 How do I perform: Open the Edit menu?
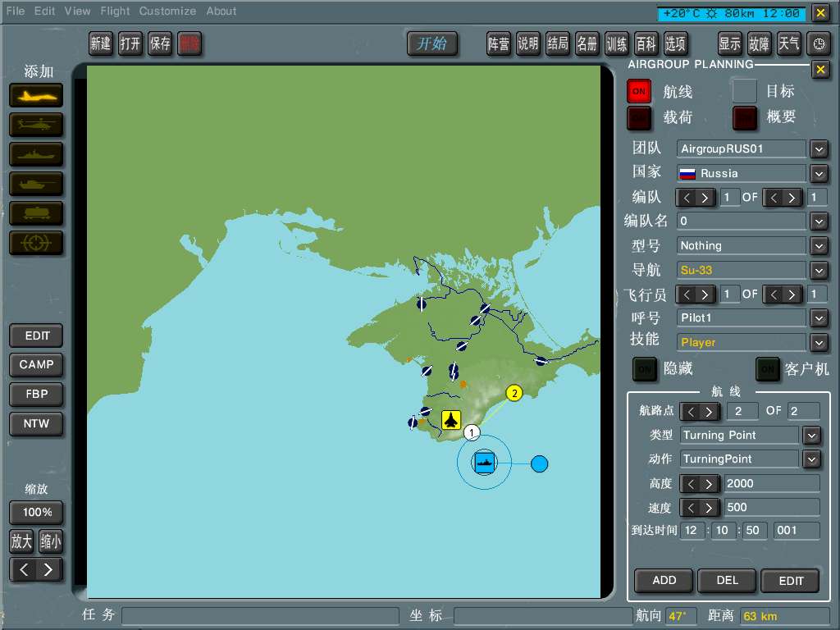tap(44, 11)
